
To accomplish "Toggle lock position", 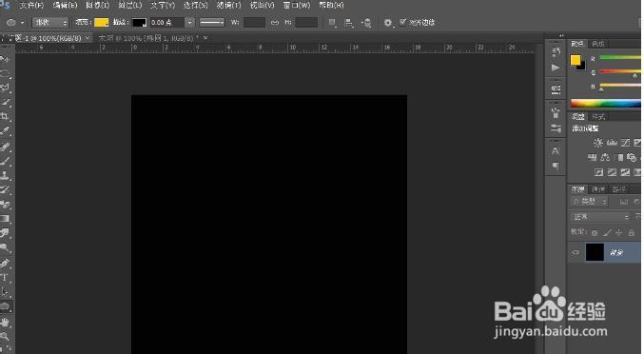I will (619, 233).
